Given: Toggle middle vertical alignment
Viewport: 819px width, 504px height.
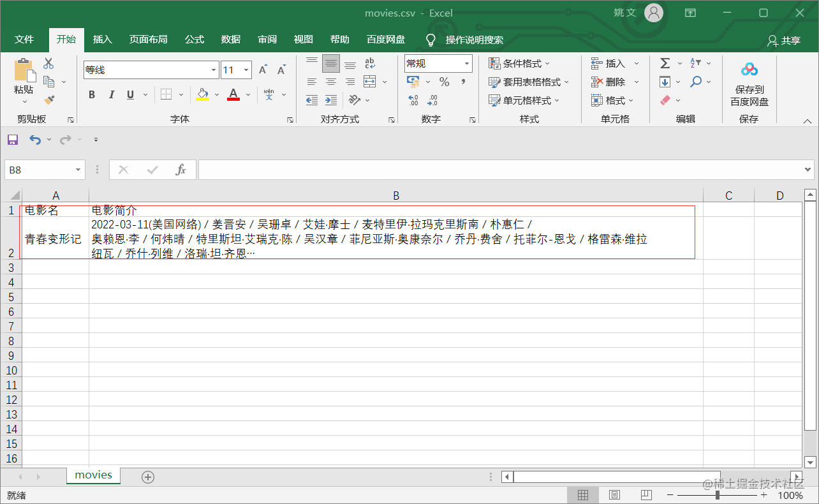Looking at the screenshot, I should pos(331,63).
